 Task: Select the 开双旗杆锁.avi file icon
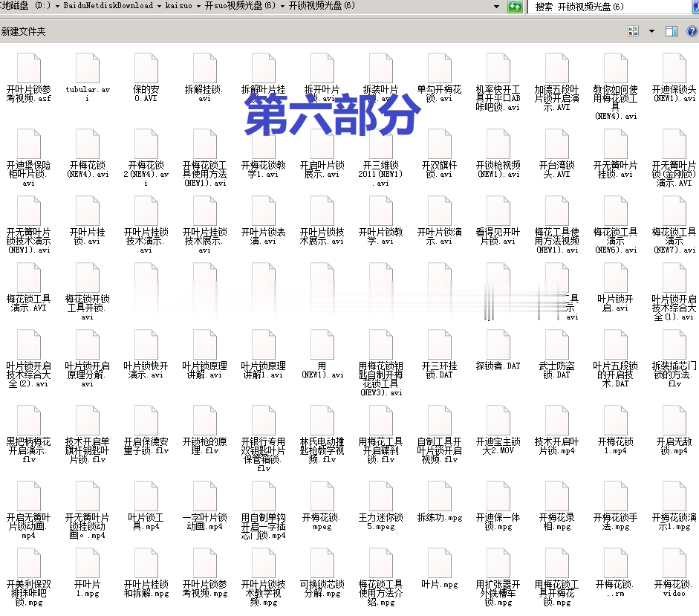click(440, 143)
